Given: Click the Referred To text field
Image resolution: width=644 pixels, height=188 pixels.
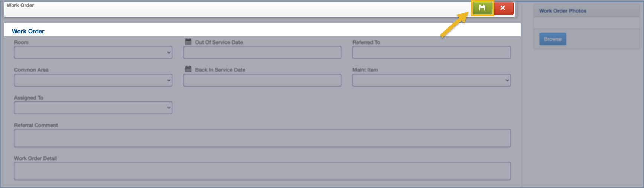Looking at the screenshot, I should (431, 52).
